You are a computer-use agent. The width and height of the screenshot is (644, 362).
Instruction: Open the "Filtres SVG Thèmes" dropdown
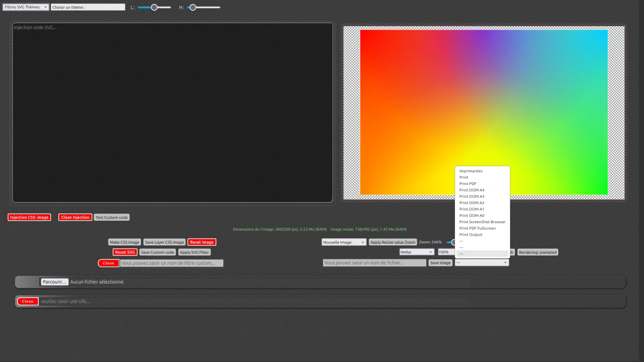[25, 7]
